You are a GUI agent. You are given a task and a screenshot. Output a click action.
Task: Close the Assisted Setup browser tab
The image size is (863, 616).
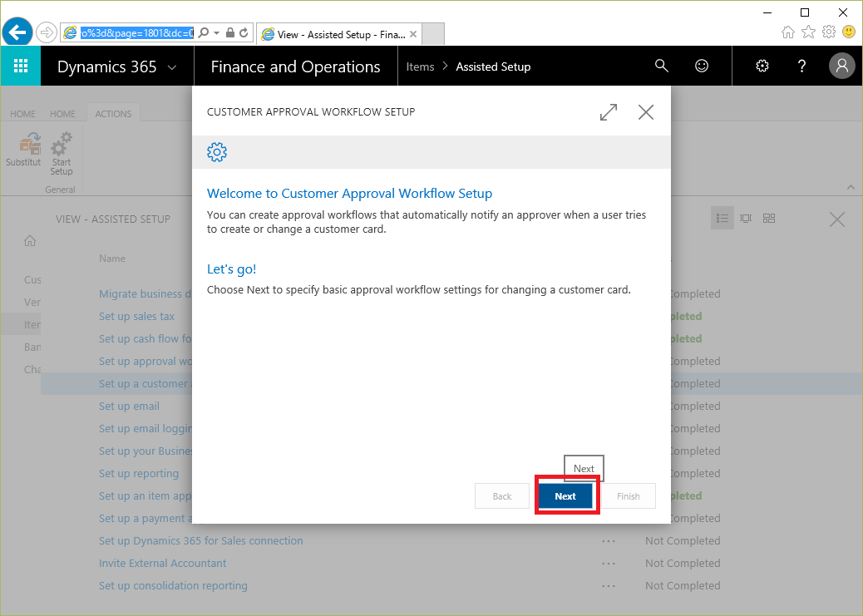click(413, 34)
